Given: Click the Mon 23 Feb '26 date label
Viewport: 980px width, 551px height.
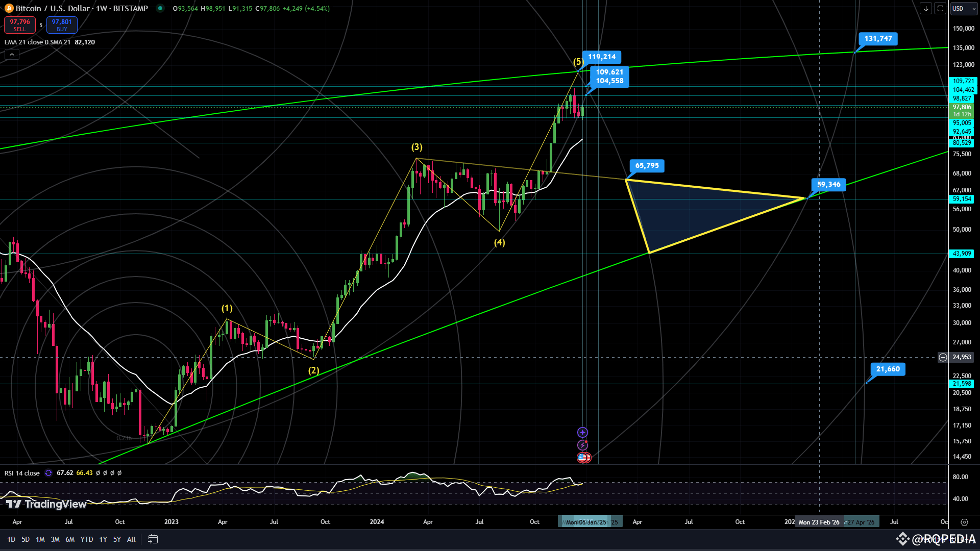Looking at the screenshot, I should click(x=819, y=522).
